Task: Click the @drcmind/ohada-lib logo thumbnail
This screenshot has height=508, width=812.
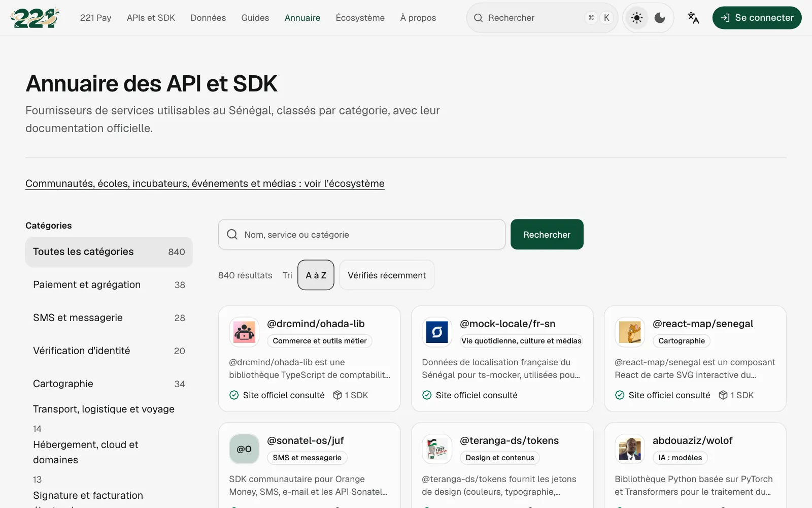Action: tap(244, 332)
